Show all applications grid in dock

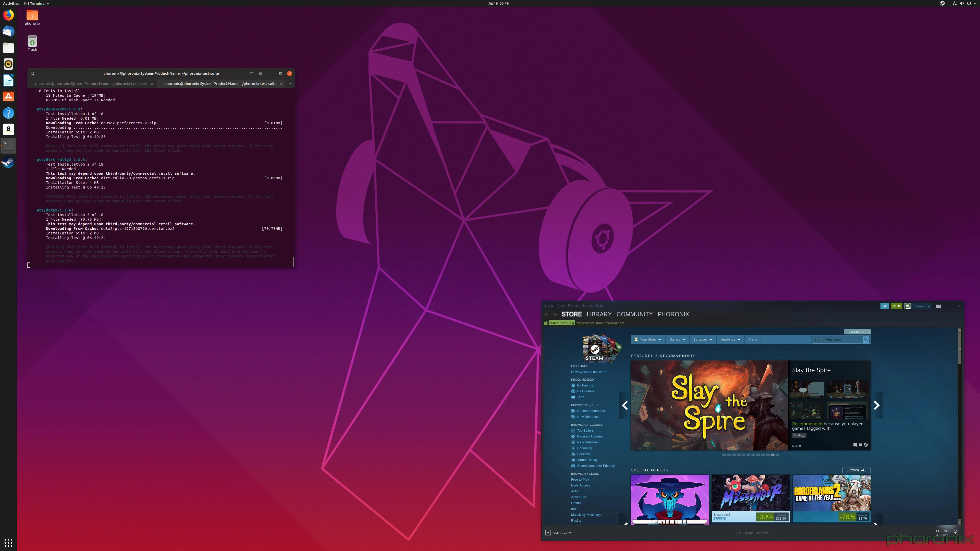click(x=8, y=543)
